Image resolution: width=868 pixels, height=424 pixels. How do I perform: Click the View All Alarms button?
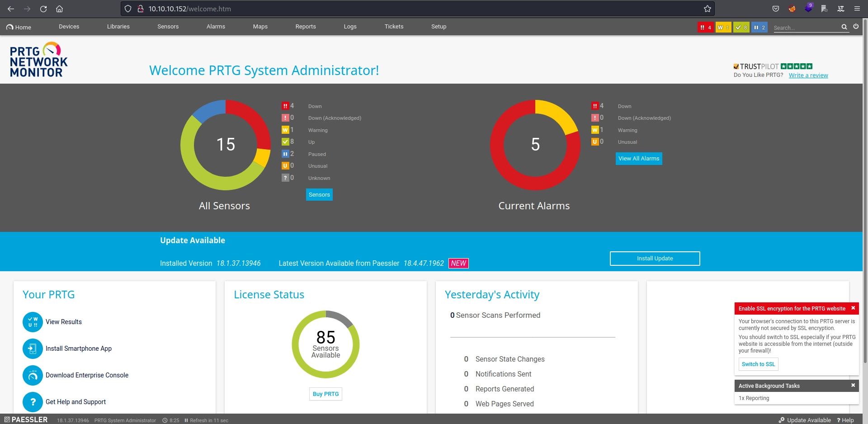click(x=638, y=159)
